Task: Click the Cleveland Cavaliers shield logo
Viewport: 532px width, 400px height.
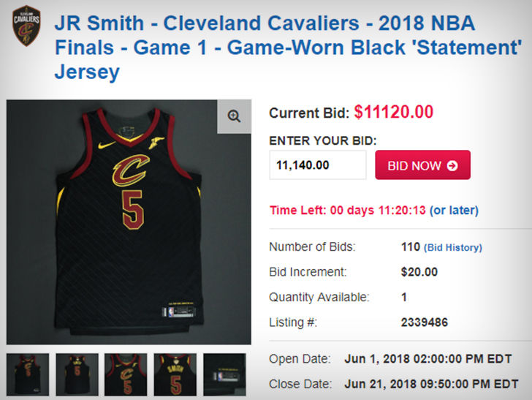Action: pos(26,26)
